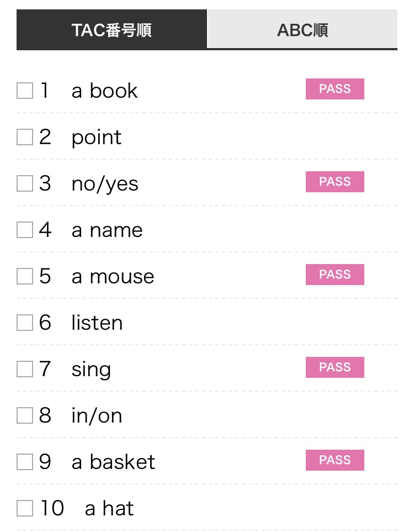The width and height of the screenshot is (414, 532).
Task: Switch to the ABC順 tab
Action: pyautogui.click(x=302, y=29)
